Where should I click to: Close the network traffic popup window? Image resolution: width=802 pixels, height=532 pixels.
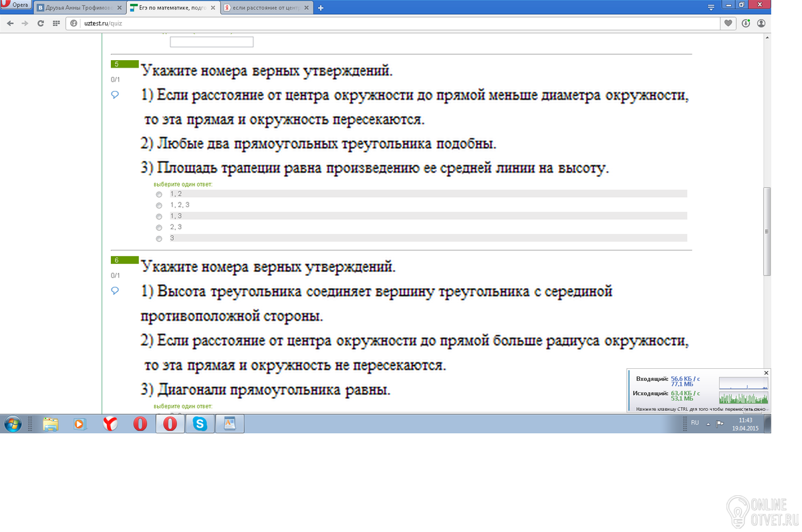point(766,372)
